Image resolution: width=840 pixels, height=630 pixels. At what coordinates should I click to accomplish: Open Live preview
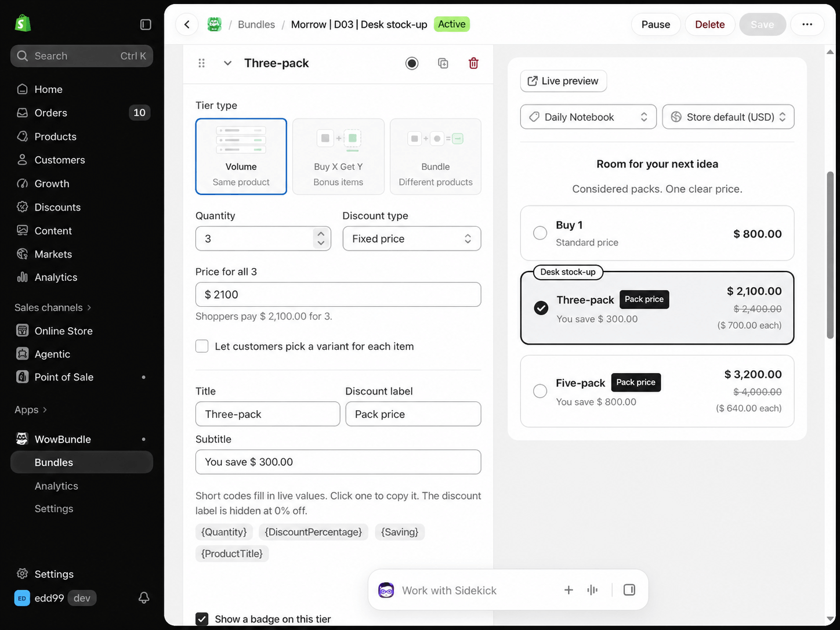(563, 81)
